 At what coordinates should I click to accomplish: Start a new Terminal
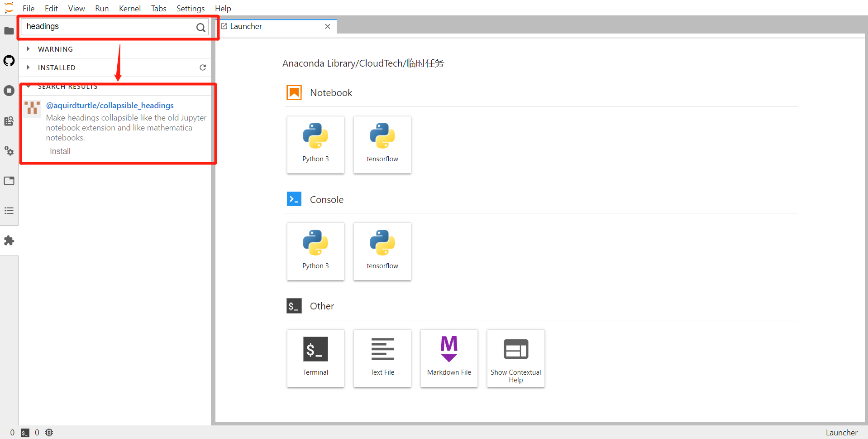tap(315, 358)
